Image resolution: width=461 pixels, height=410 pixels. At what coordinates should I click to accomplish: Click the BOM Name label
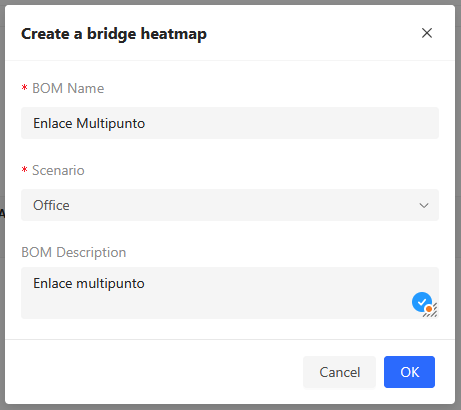pos(68,88)
